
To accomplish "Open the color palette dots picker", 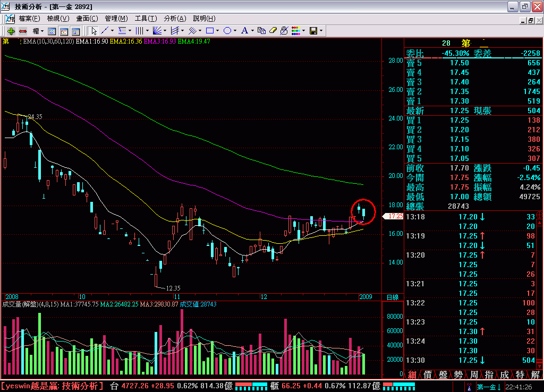I will coord(296,31).
